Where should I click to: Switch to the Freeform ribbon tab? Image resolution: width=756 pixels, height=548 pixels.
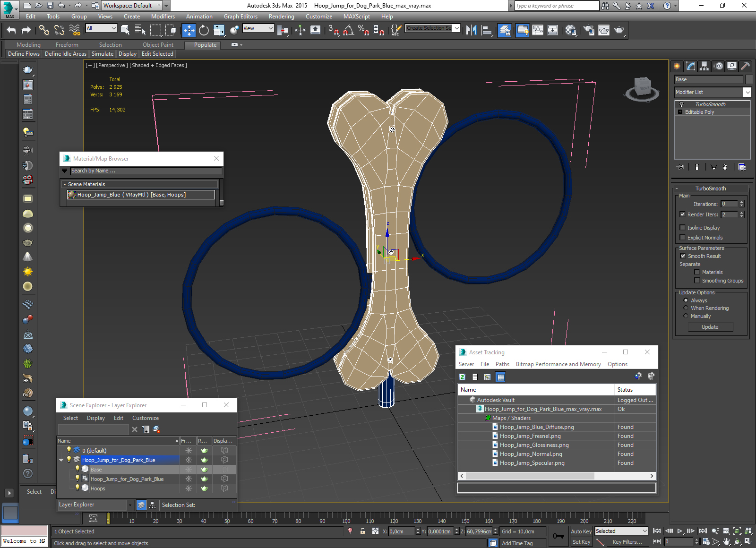tap(67, 45)
